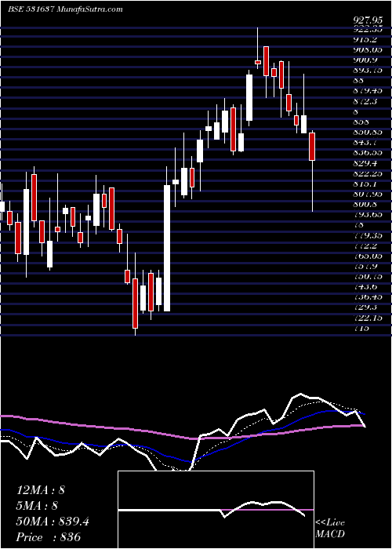Click the Price : 836 readout
Screen dimensions: 392x549
pyautogui.click(x=49, y=537)
